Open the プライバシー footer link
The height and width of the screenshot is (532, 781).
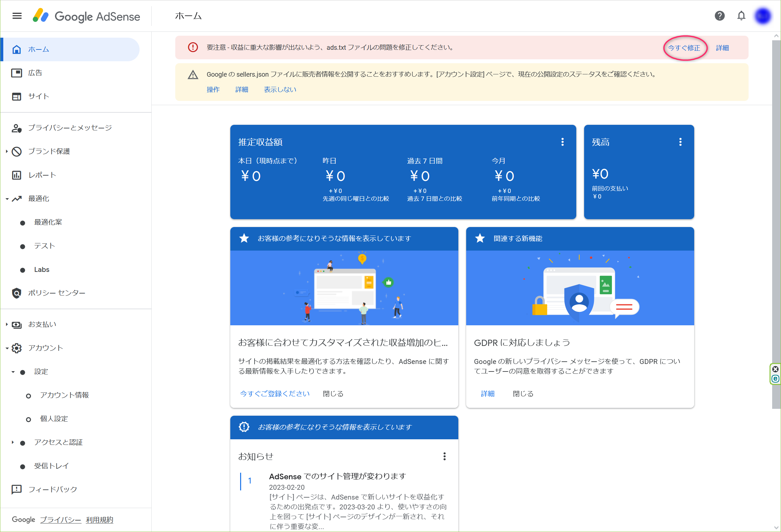click(61, 520)
